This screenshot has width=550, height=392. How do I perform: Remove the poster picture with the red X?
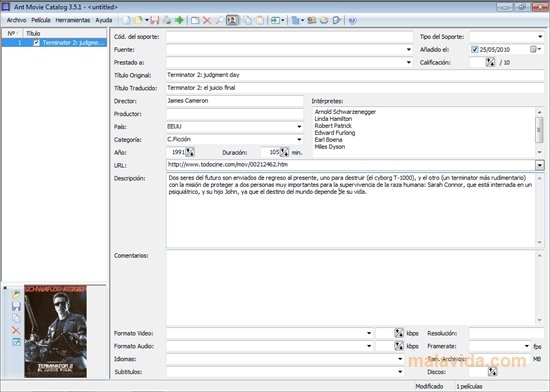coord(16,330)
